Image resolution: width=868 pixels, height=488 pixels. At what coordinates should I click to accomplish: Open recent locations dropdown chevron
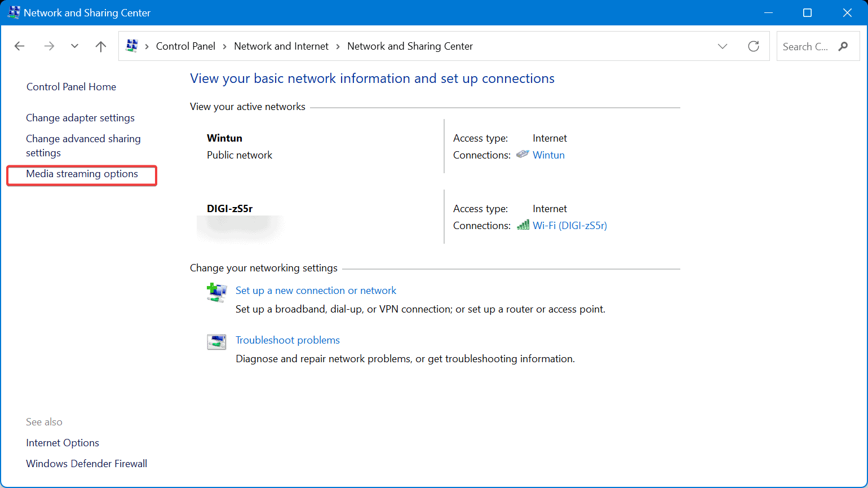pyautogui.click(x=74, y=46)
